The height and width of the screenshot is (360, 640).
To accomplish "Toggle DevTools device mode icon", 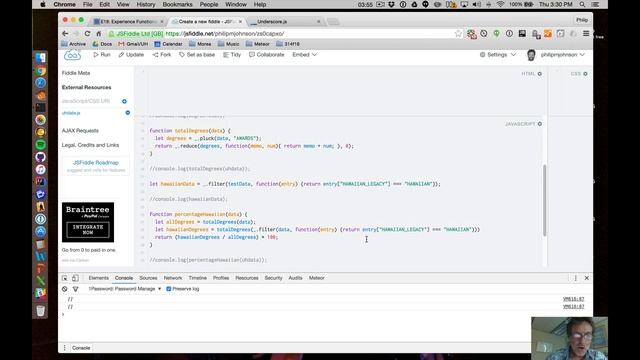I will [76, 278].
